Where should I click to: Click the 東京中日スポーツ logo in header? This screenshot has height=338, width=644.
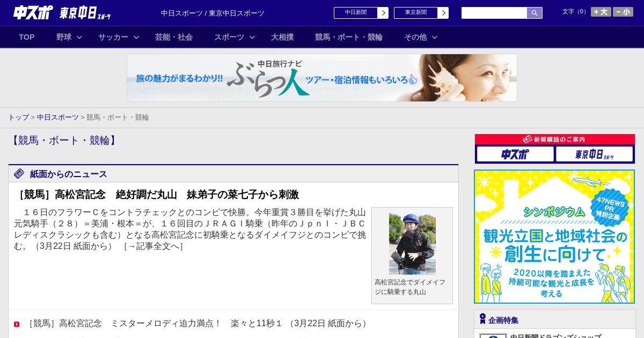coord(85,13)
